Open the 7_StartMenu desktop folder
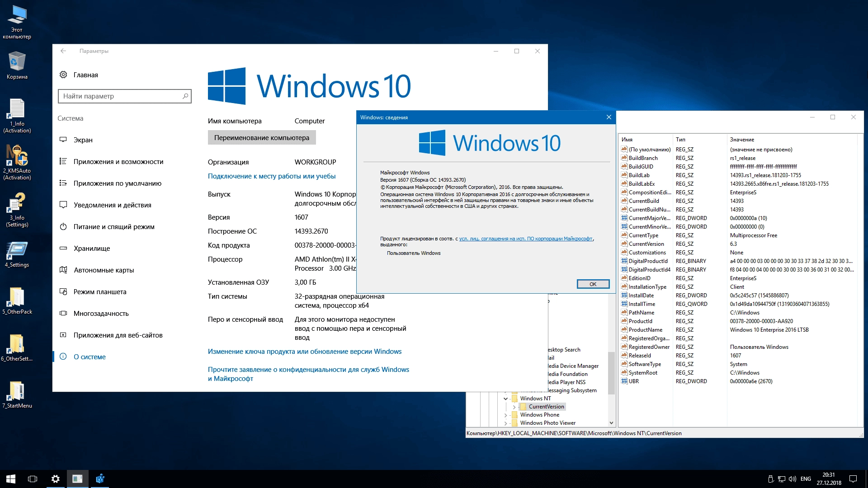The height and width of the screenshot is (488, 868). click(x=17, y=395)
